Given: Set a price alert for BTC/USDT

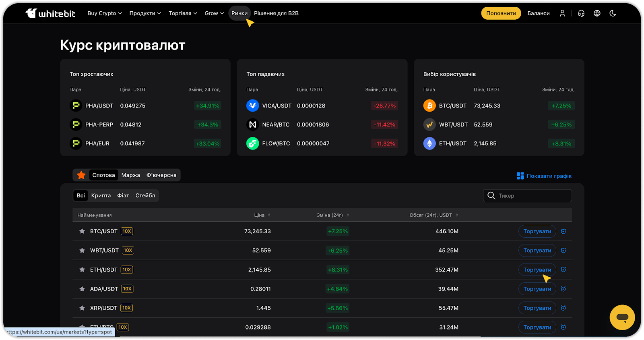Looking at the screenshot, I should (563, 231).
